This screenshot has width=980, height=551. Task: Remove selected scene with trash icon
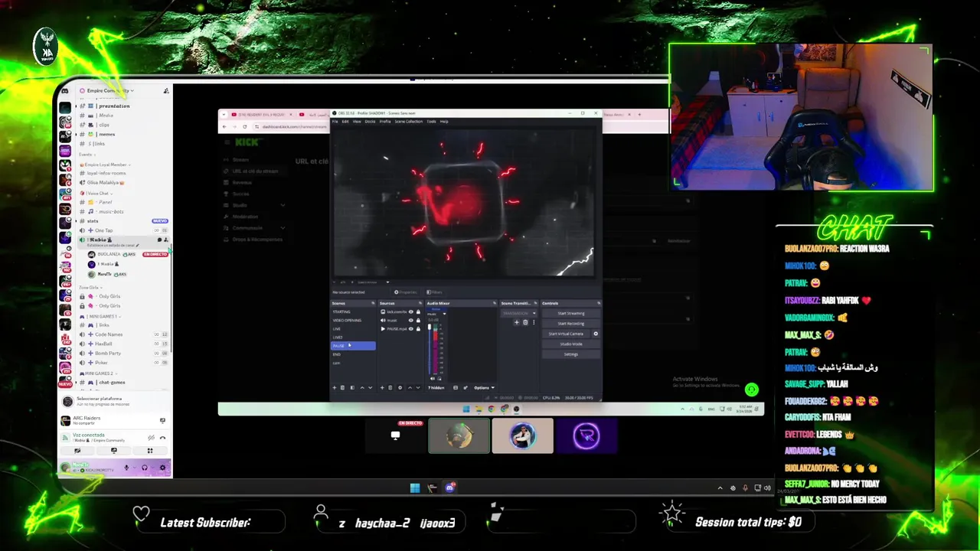pyautogui.click(x=342, y=387)
